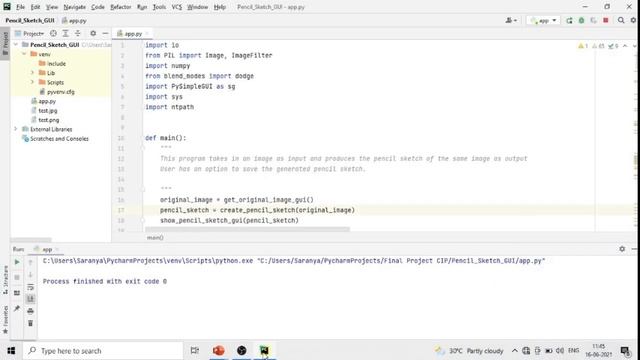Toggle the Project side tool window
This screenshot has width=640, height=360.
(5, 44)
